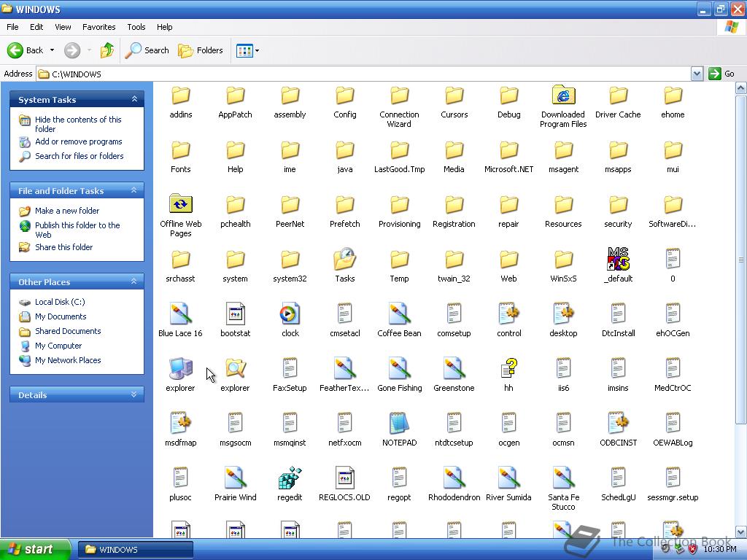The width and height of the screenshot is (747, 560).
Task: Open the Edit menu
Action: click(x=36, y=27)
